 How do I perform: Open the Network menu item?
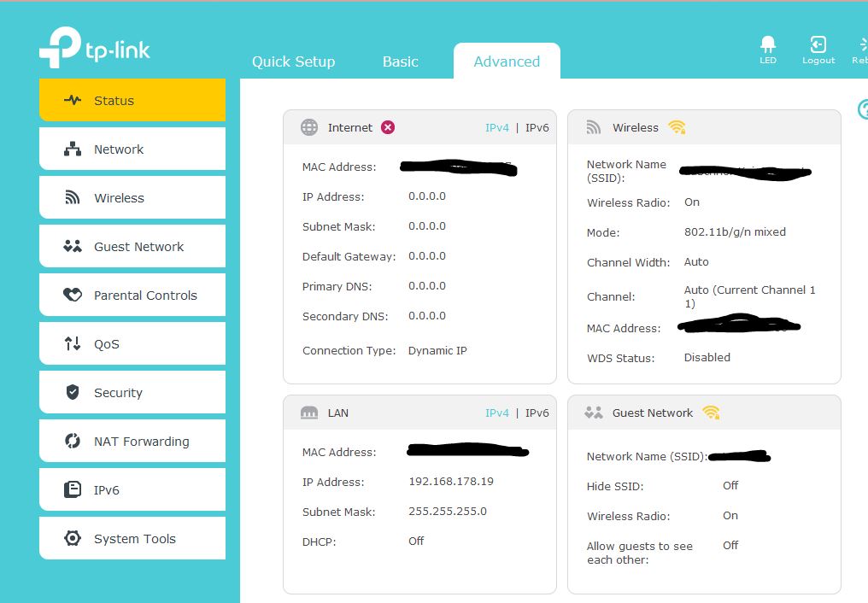click(132, 149)
